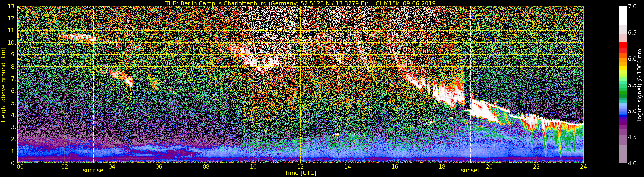Click the '10.' tick on the height axis
This screenshot has width=644, height=177.
pyautogui.click(x=12, y=43)
